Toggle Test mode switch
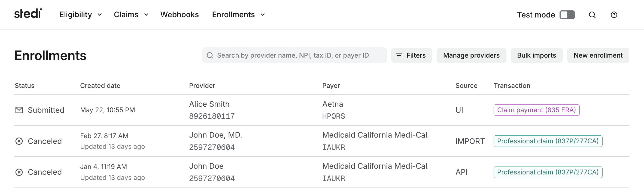The image size is (644, 196). tap(567, 15)
